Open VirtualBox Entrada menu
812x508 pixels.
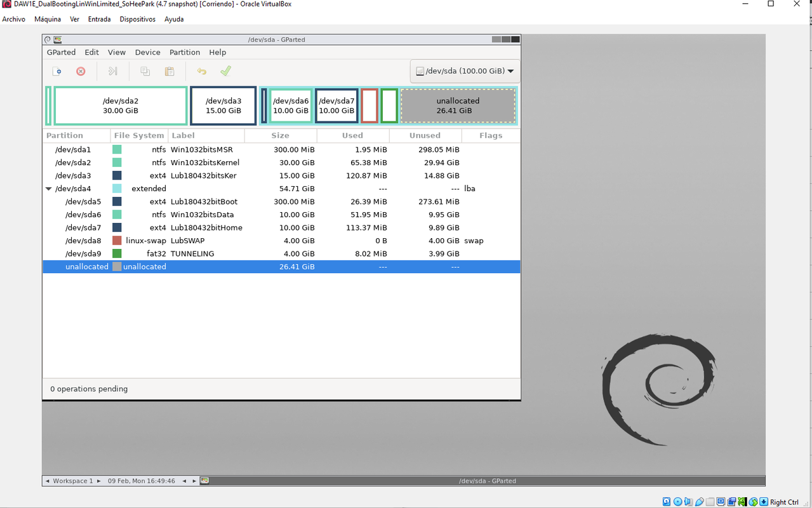point(99,19)
